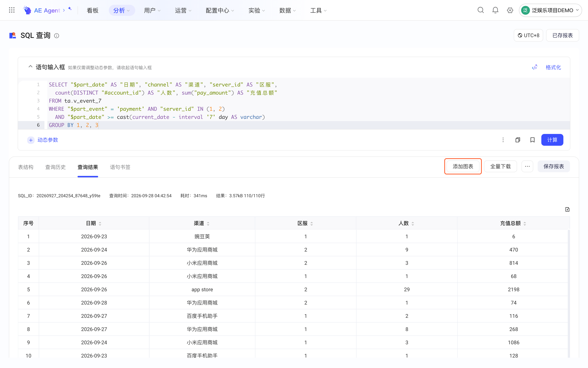This screenshot has width=588, height=368.
Task: Click the 添加图表 button
Action: [x=463, y=167]
